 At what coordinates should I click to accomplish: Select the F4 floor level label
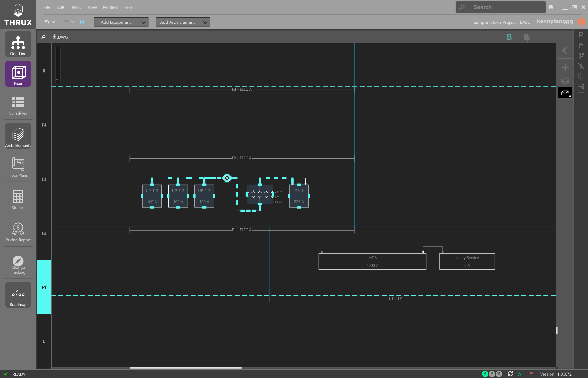click(x=44, y=125)
